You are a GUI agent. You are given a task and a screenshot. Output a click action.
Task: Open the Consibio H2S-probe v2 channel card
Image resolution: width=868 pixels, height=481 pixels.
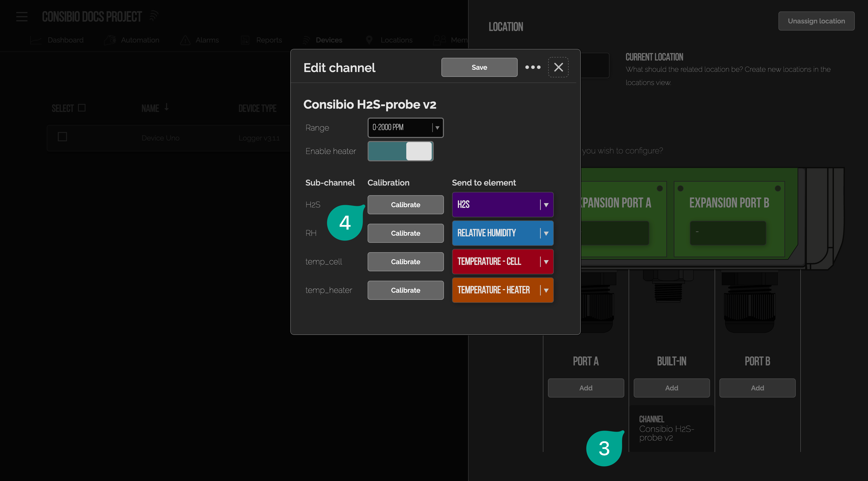672,428
